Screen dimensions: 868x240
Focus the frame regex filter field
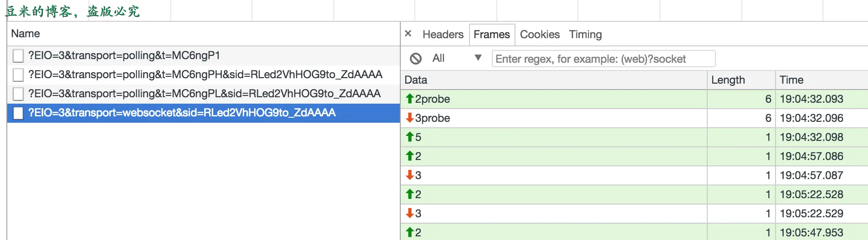click(x=603, y=59)
